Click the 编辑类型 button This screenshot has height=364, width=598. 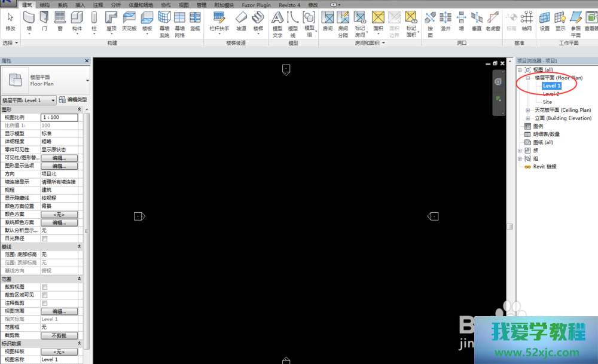(73, 100)
